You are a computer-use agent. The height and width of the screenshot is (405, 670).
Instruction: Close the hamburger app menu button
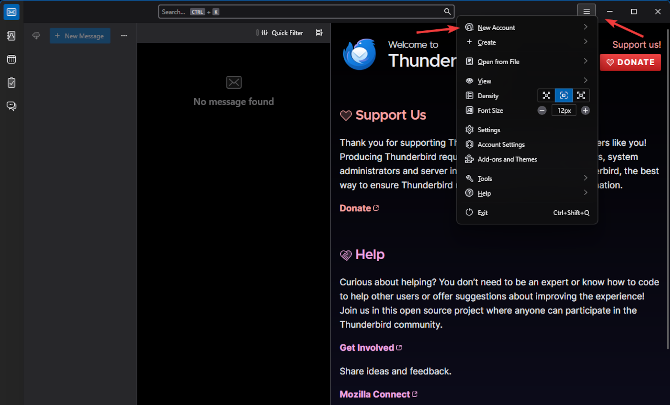(x=586, y=12)
